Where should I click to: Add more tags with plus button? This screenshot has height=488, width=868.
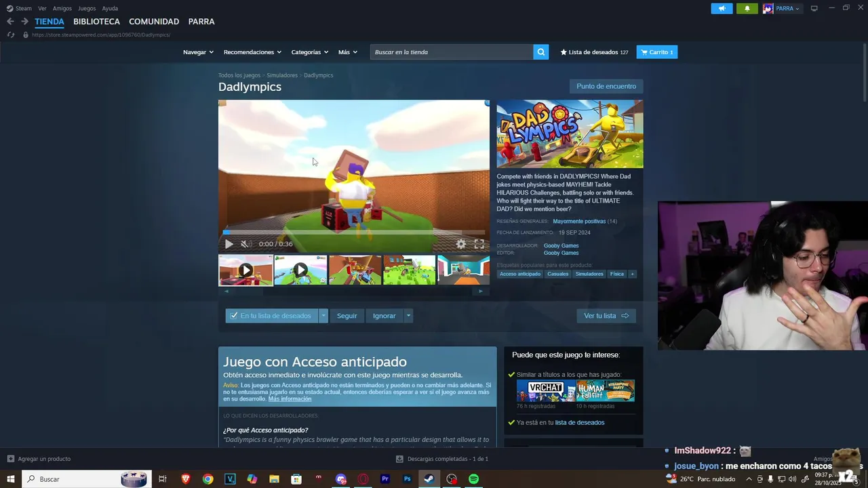[x=632, y=274]
